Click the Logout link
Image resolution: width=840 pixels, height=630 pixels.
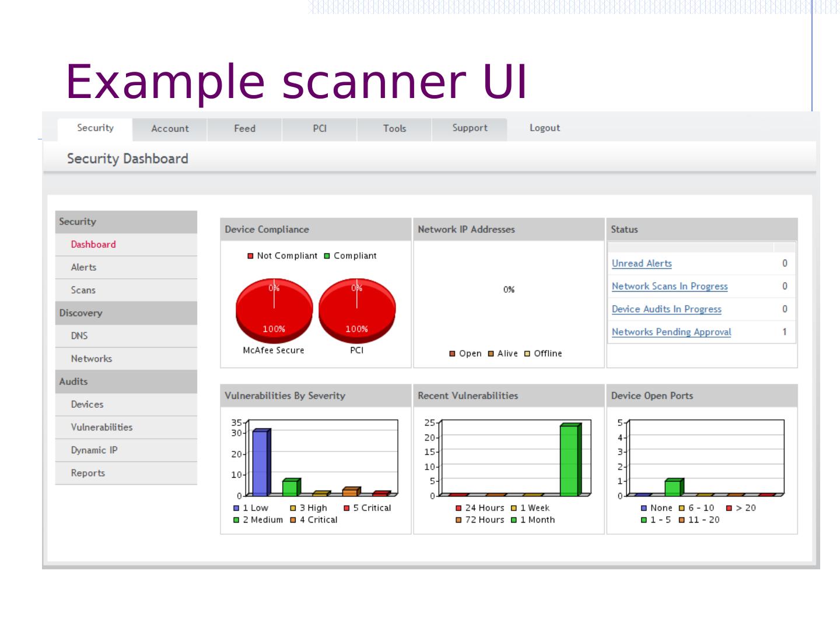pyautogui.click(x=544, y=128)
